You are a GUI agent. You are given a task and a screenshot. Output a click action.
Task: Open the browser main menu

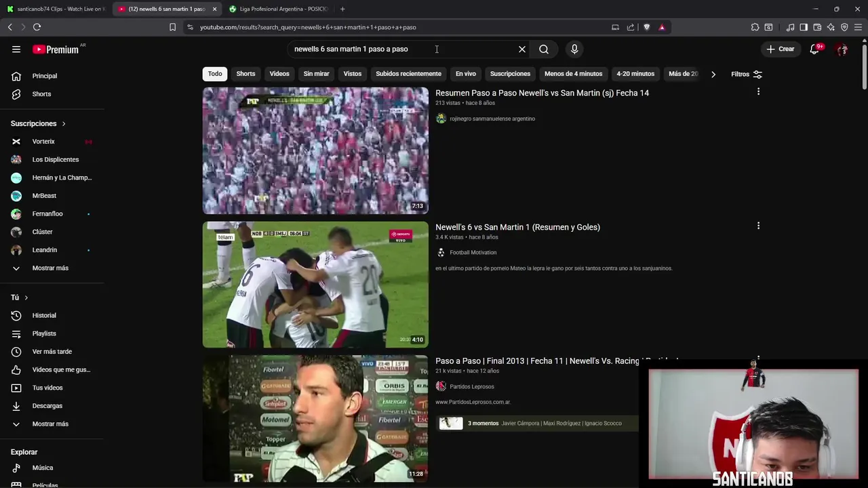click(x=858, y=27)
